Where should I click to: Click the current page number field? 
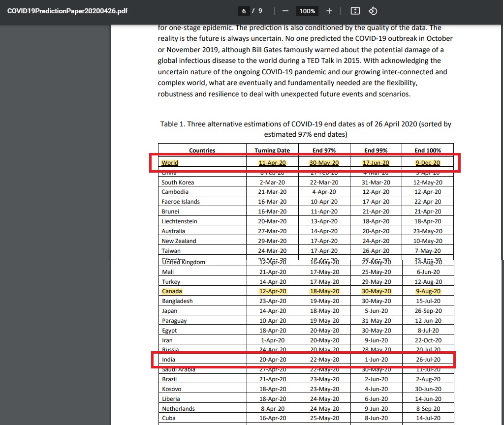[244, 11]
